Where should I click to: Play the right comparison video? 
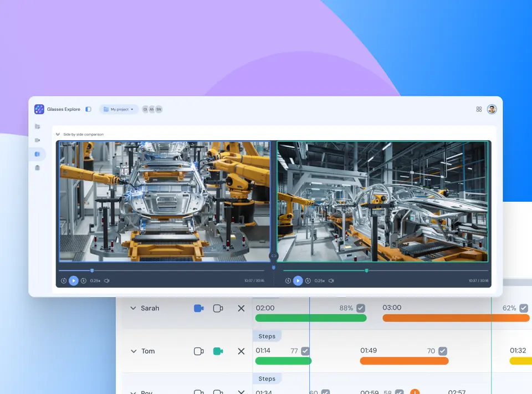point(298,280)
